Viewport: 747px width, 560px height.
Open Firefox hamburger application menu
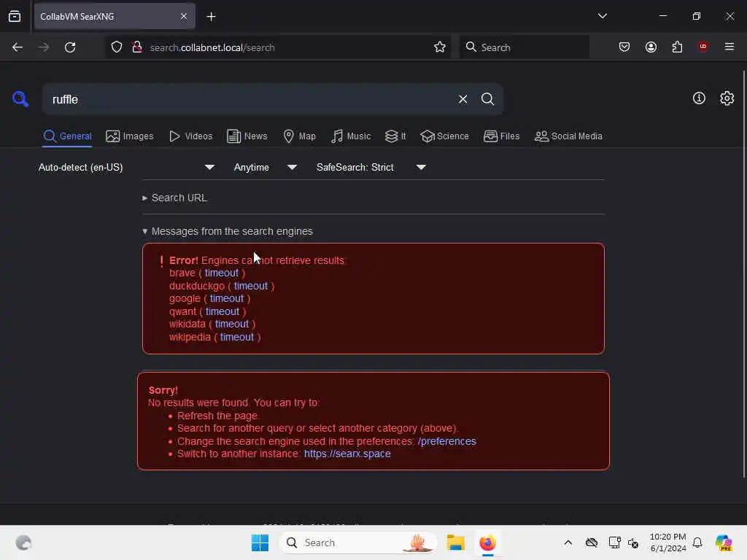coord(729,47)
